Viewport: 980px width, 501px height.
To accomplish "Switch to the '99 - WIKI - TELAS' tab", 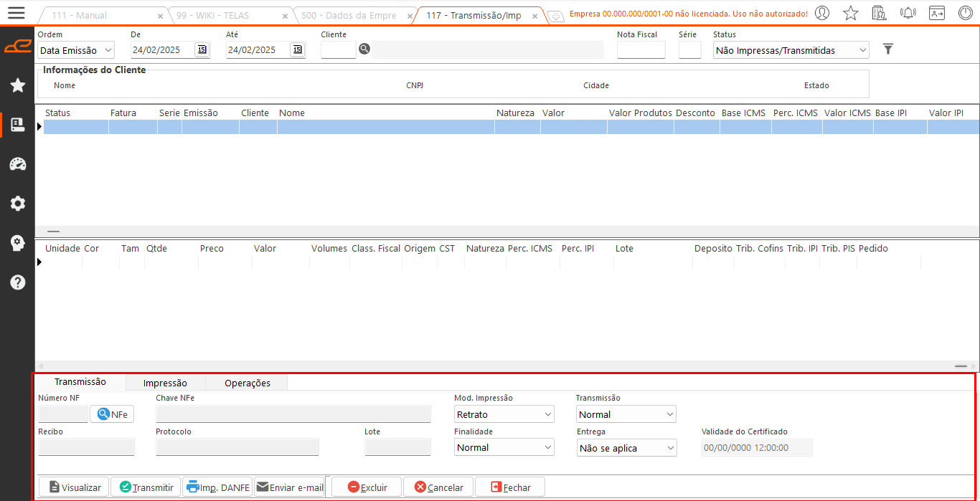I will pyautogui.click(x=227, y=15).
